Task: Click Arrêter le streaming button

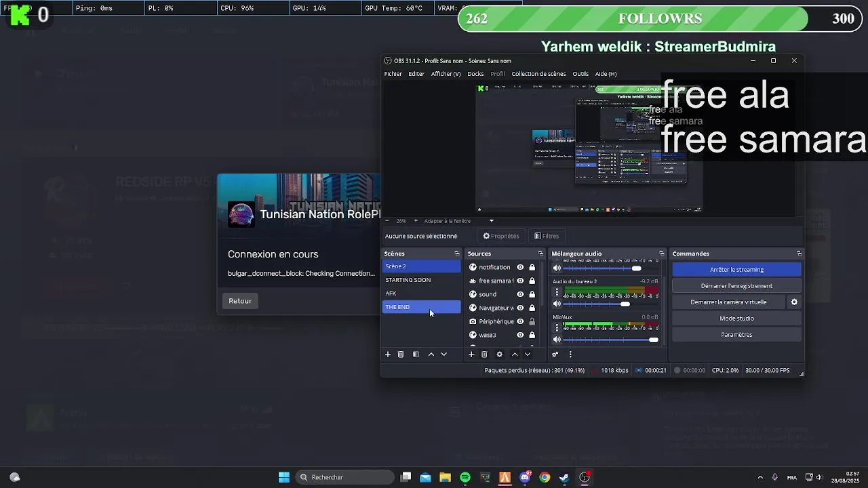Action: [736, 270]
